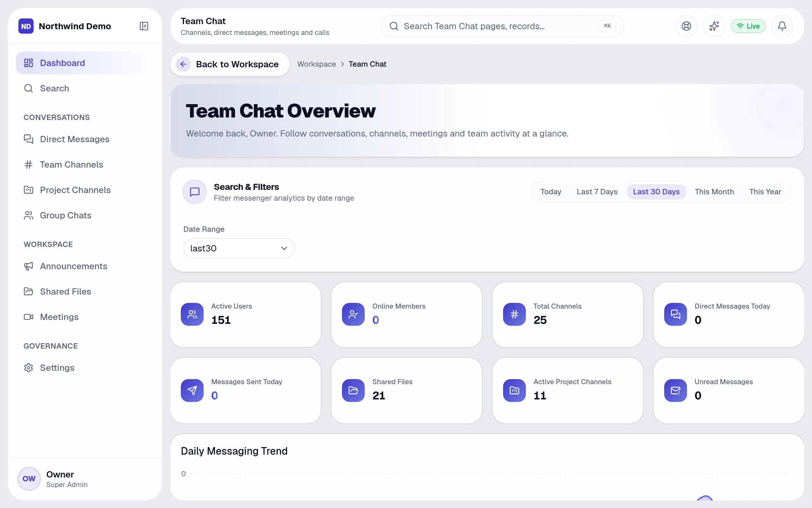Open Dashboard in the sidebar
The image size is (812, 508).
[x=86, y=63]
